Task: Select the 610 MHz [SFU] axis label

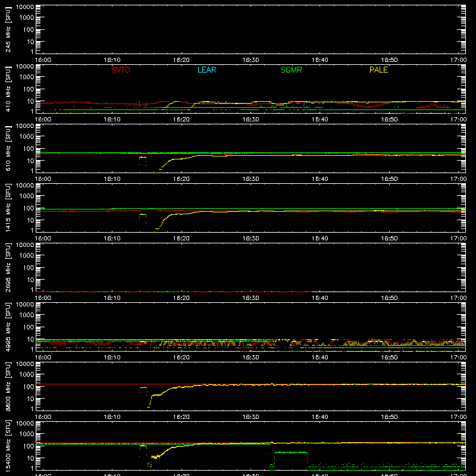Action: (x=8, y=148)
